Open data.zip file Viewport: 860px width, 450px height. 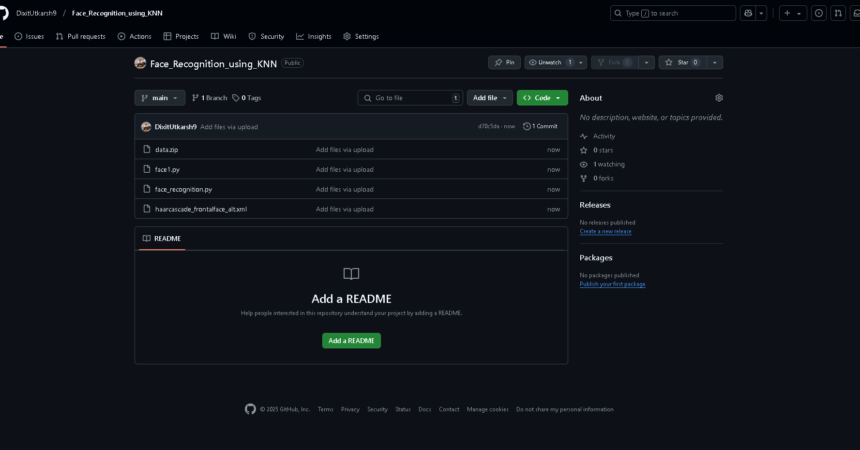[x=166, y=149]
